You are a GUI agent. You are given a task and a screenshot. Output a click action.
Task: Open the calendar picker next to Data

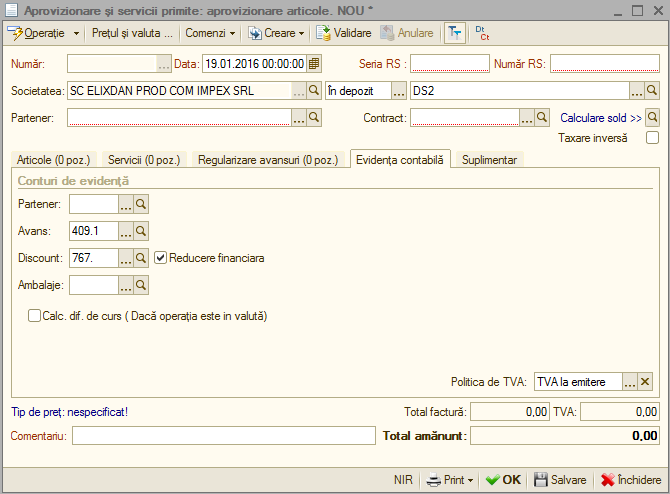(314, 64)
